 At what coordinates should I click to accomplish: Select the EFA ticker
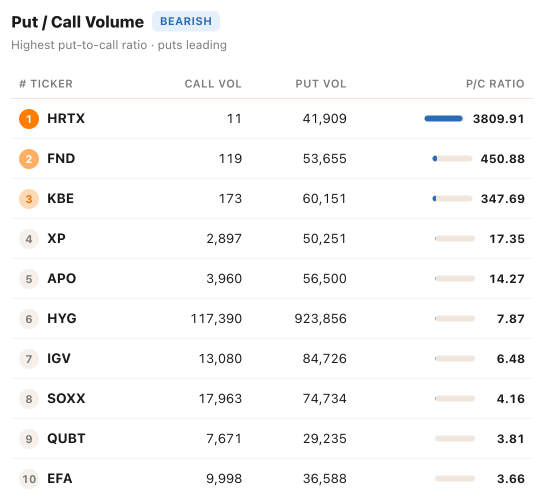coord(60,479)
